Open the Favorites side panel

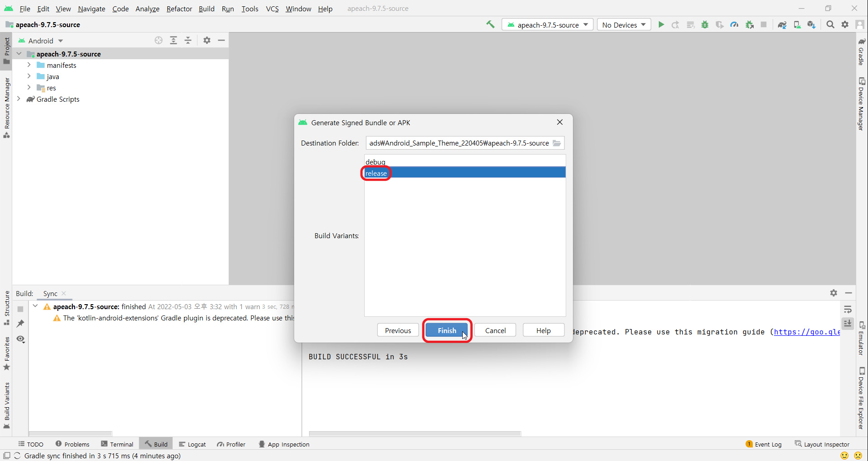(x=7, y=353)
